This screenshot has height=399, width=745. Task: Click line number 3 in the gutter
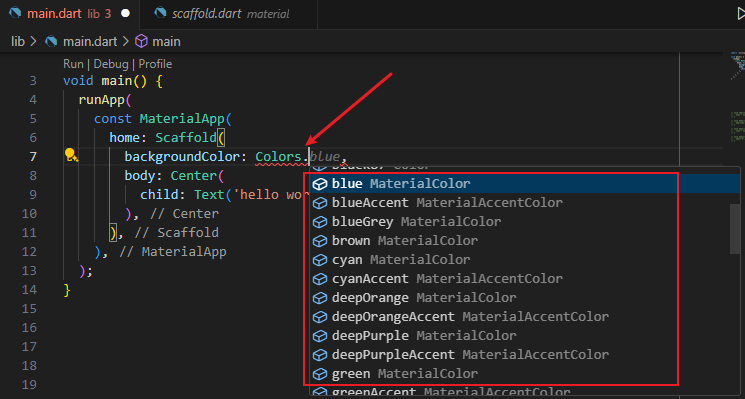(x=32, y=81)
